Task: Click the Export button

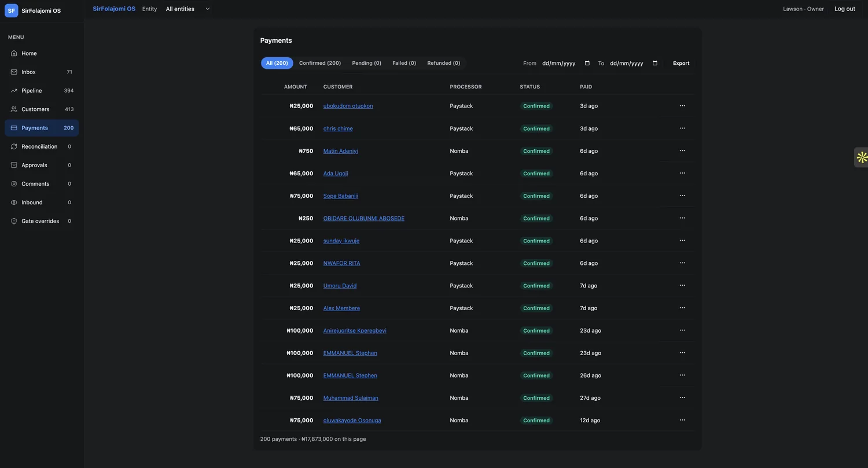Action: (681, 63)
